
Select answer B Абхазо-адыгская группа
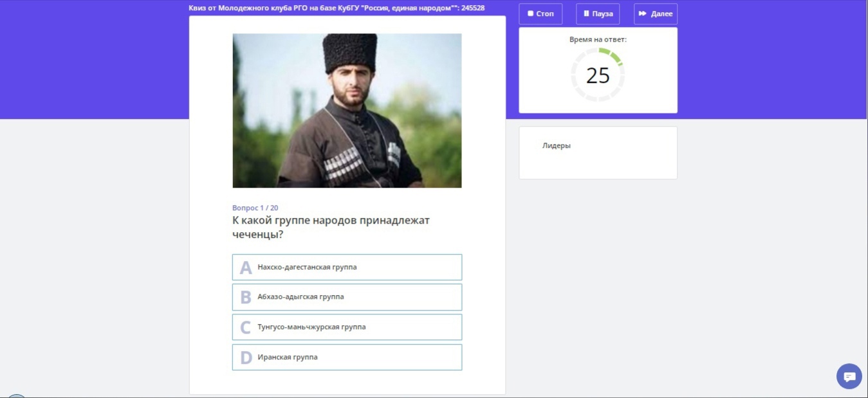coord(347,297)
